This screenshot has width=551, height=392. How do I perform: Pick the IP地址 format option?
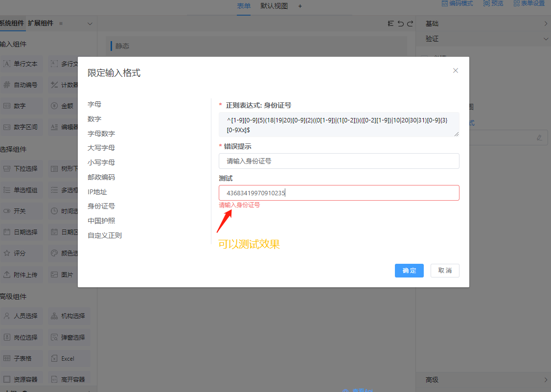point(97,192)
